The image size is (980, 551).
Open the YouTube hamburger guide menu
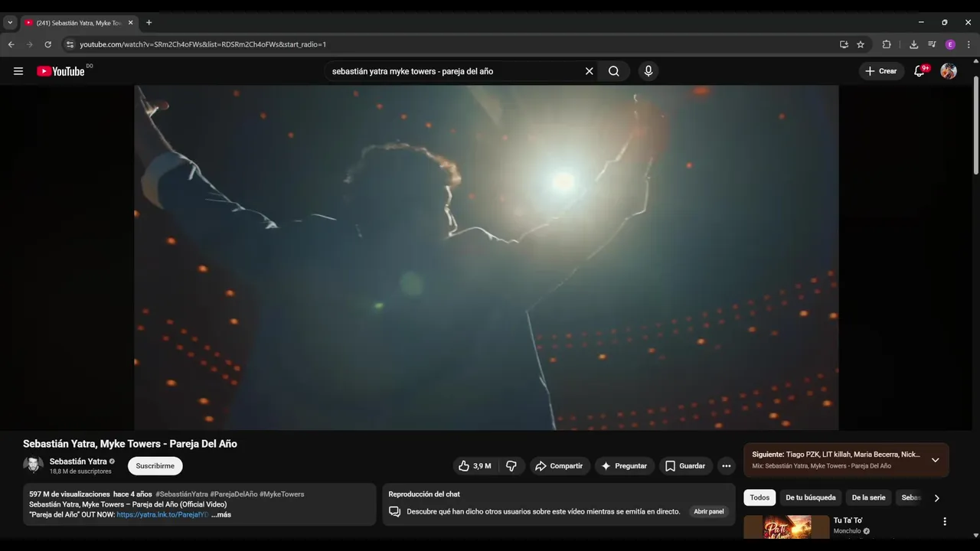pos(18,71)
